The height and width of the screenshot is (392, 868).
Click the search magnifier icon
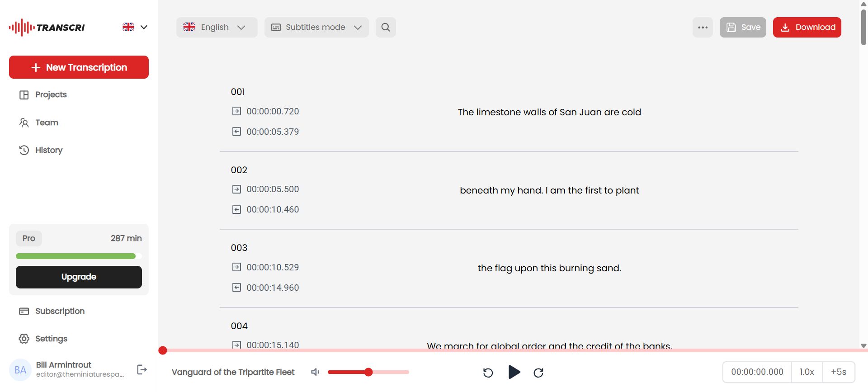pyautogui.click(x=386, y=27)
